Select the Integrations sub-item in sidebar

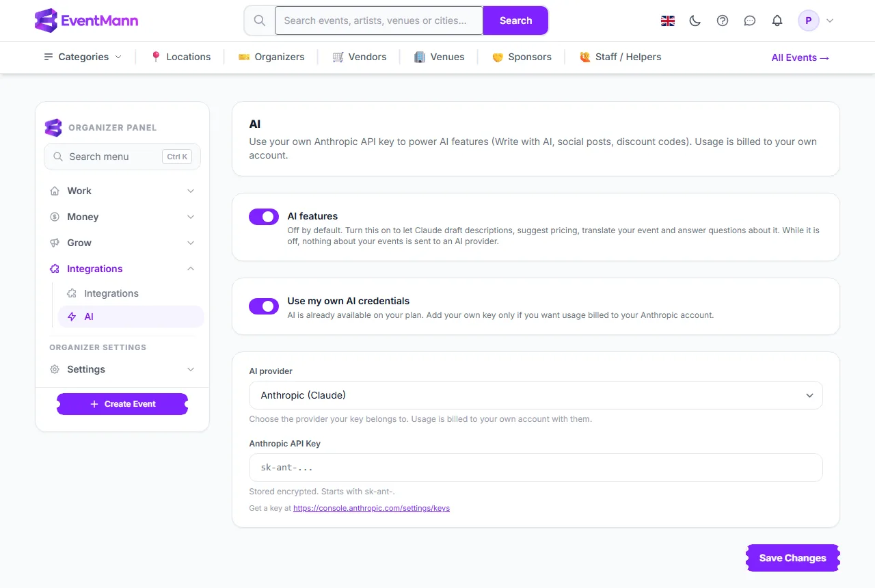point(131,293)
